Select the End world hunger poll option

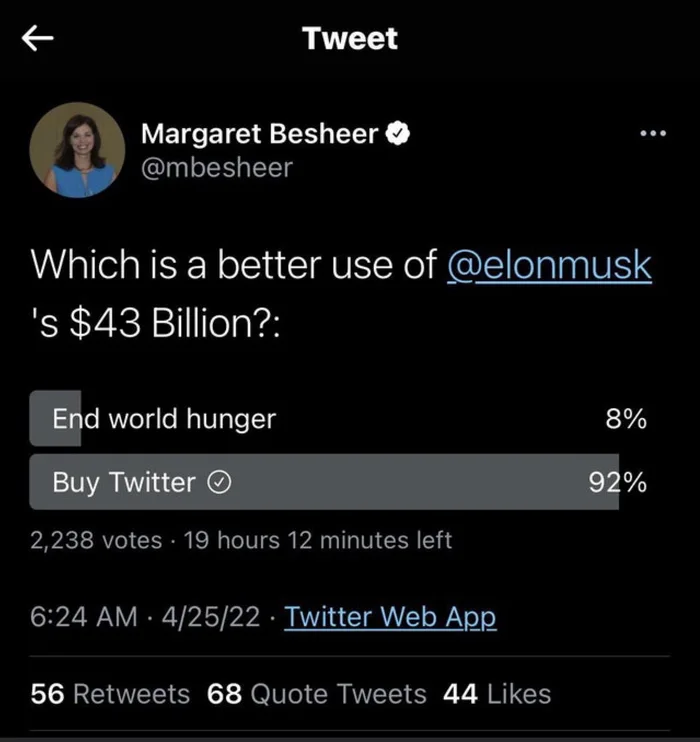pyautogui.click(x=164, y=419)
